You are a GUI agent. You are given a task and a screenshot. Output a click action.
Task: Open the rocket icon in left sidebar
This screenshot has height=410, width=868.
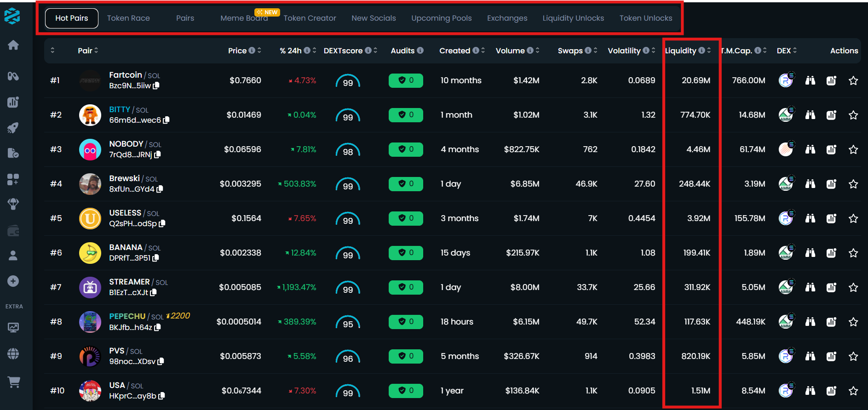(x=13, y=128)
